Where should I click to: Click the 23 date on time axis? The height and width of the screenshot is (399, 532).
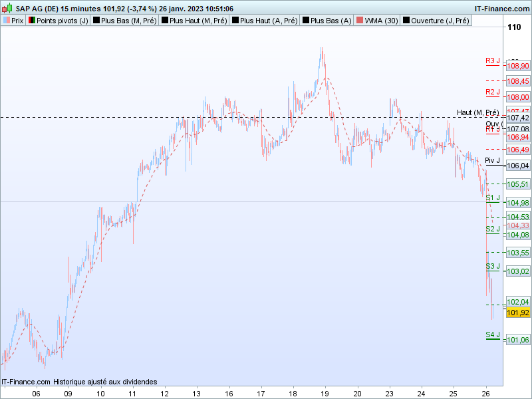click(390, 394)
